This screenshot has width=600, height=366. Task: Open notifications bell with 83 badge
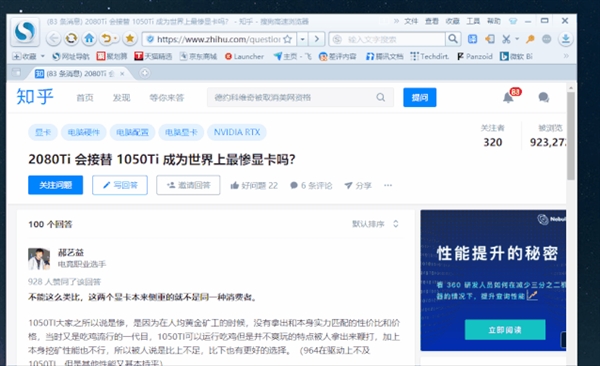tap(509, 97)
